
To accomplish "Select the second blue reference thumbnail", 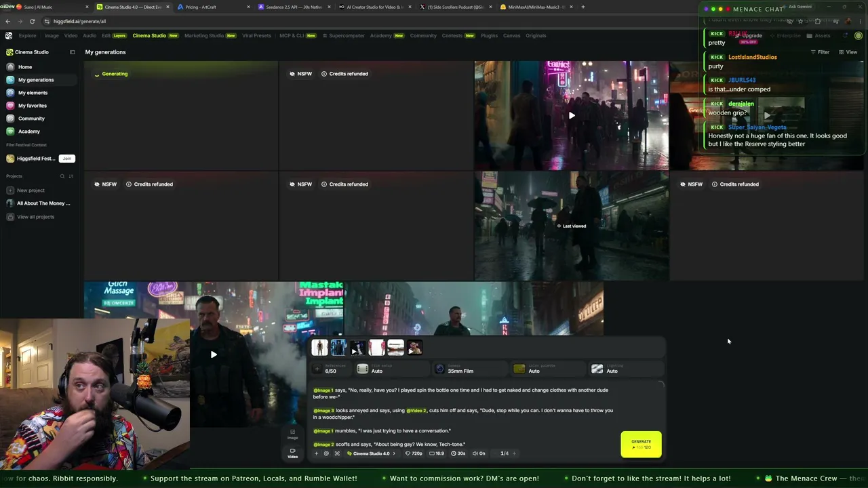I will click(x=338, y=347).
